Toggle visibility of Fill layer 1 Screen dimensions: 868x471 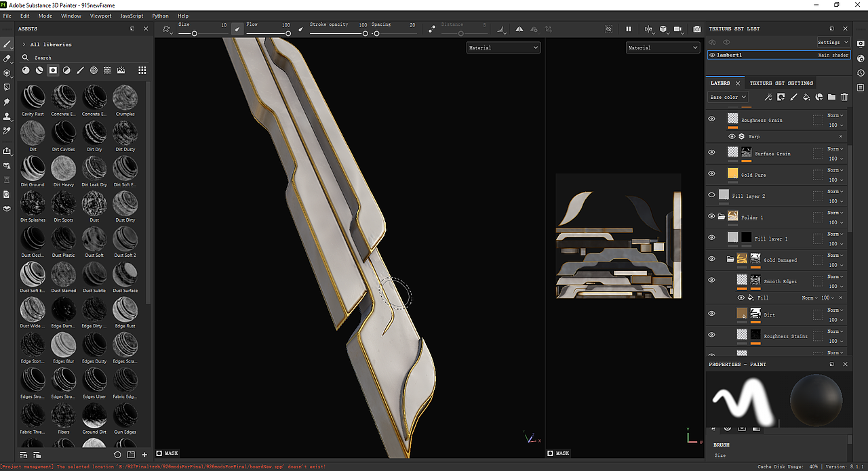point(711,237)
